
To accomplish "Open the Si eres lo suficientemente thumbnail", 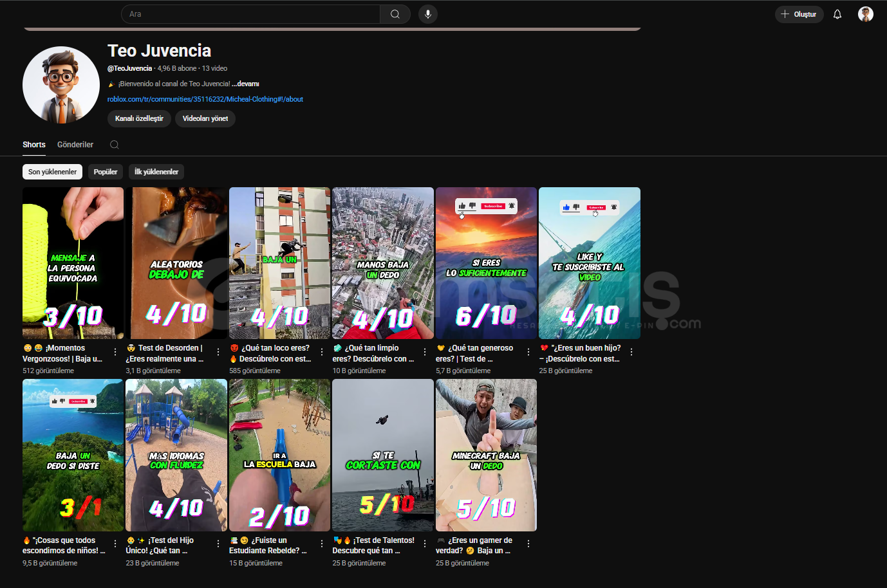I will pyautogui.click(x=486, y=263).
